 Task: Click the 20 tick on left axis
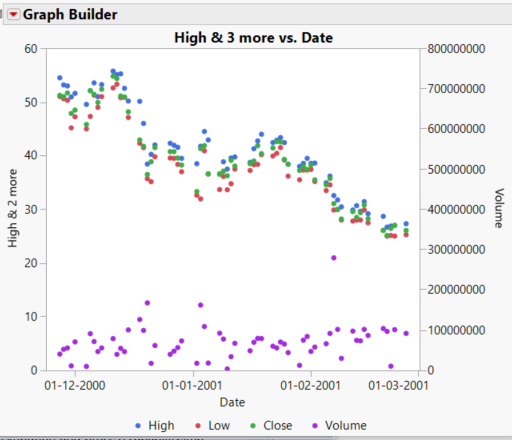click(x=31, y=263)
